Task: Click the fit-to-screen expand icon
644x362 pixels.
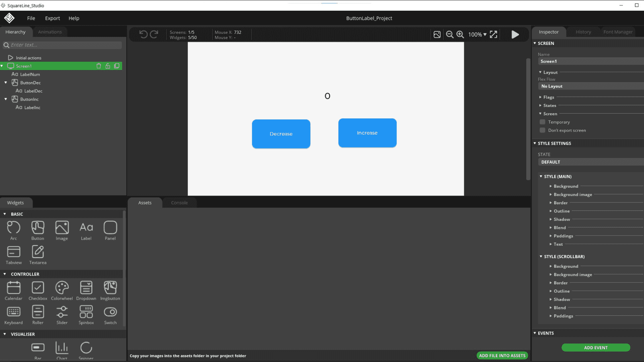Action: tap(493, 35)
